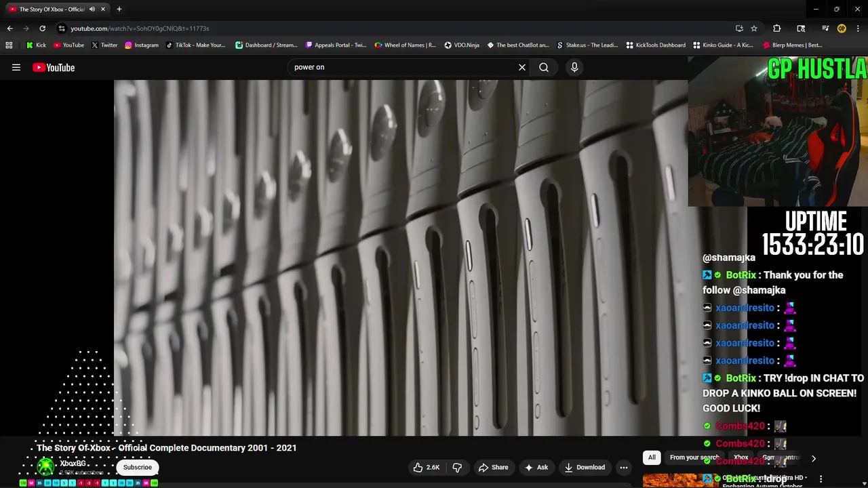
Task: Go back with browser back arrow
Action: click(9, 28)
